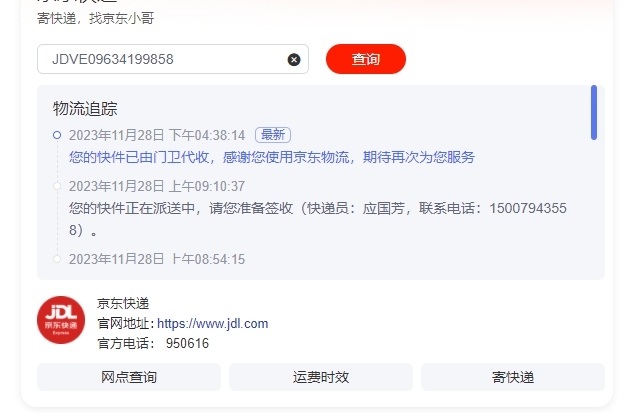Click the 09:10:37 timeline marker dot

57,186
